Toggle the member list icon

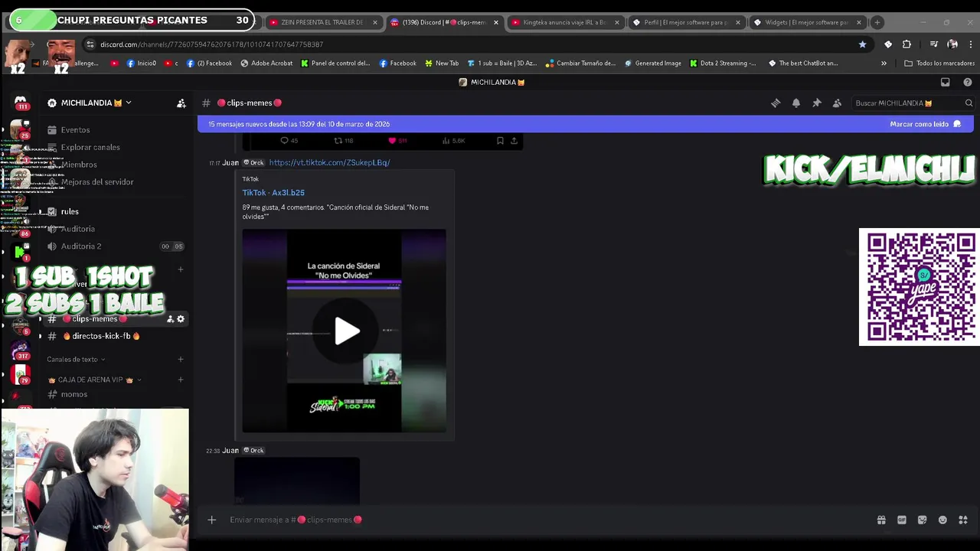(x=837, y=103)
